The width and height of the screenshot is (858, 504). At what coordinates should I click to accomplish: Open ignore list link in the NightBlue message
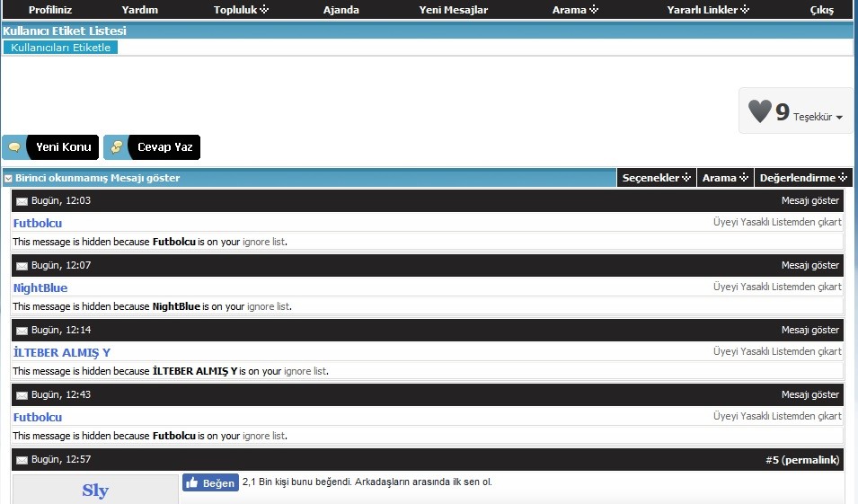[268, 306]
